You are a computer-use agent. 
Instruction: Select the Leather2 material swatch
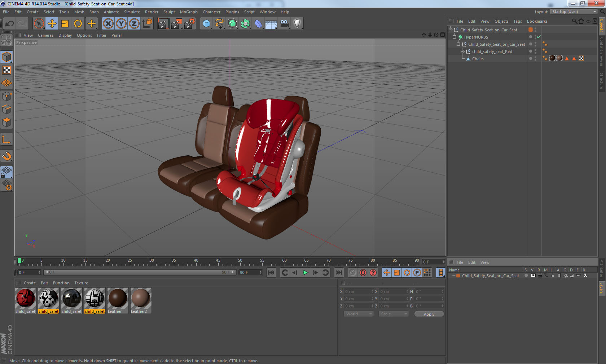coord(141,301)
